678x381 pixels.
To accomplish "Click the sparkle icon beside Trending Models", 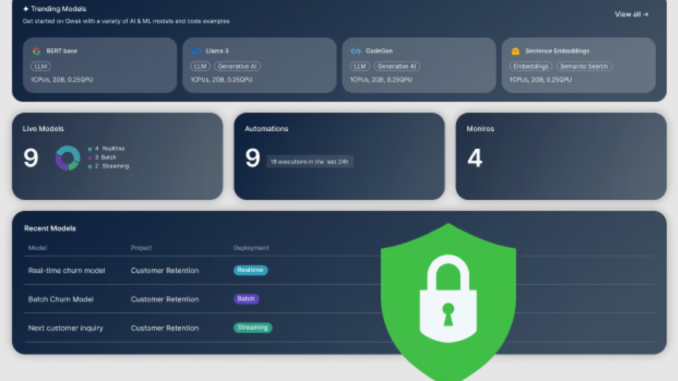I will tap(26, 9).
